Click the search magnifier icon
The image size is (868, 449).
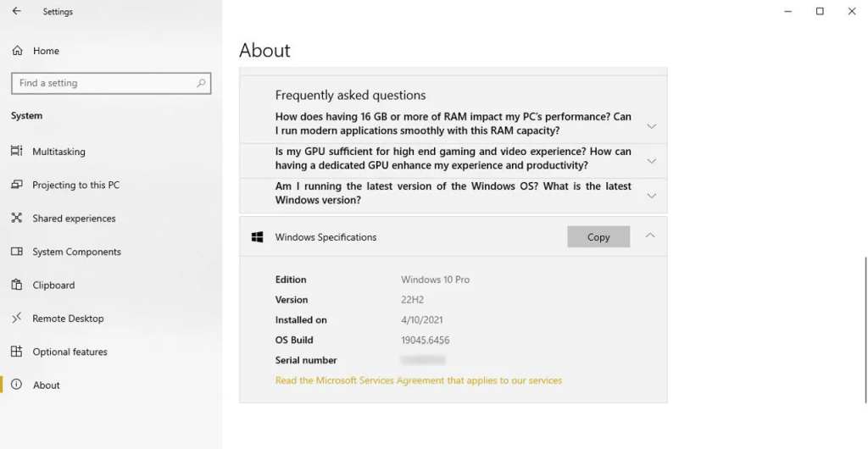point(201,83)
